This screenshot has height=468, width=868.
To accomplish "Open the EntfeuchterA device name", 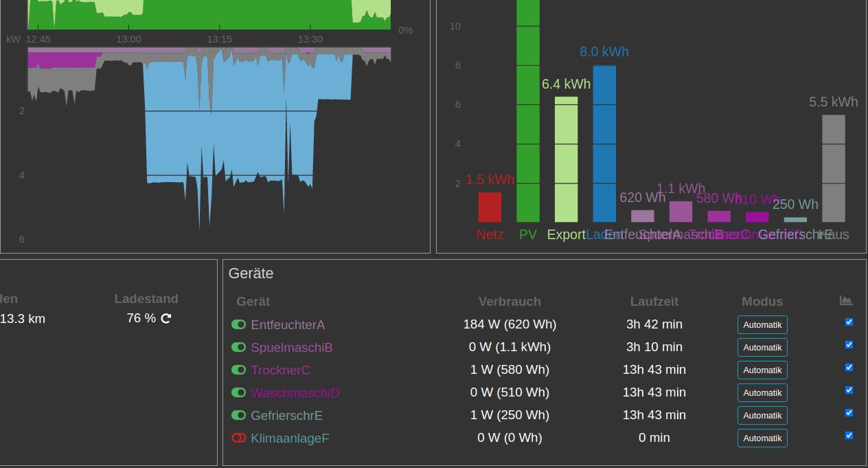I will [288, 324].
